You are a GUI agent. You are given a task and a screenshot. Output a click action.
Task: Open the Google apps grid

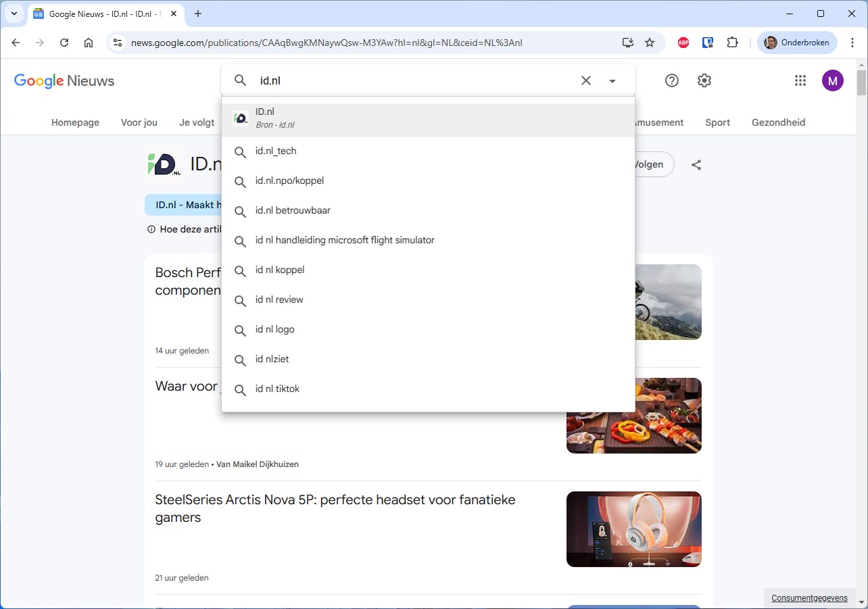point(800,80)
